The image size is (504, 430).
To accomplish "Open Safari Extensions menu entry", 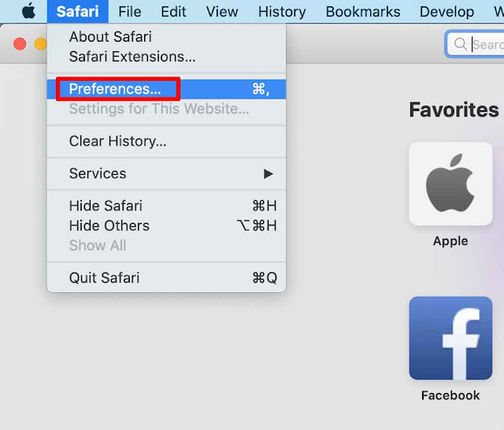I will (132, 57).
